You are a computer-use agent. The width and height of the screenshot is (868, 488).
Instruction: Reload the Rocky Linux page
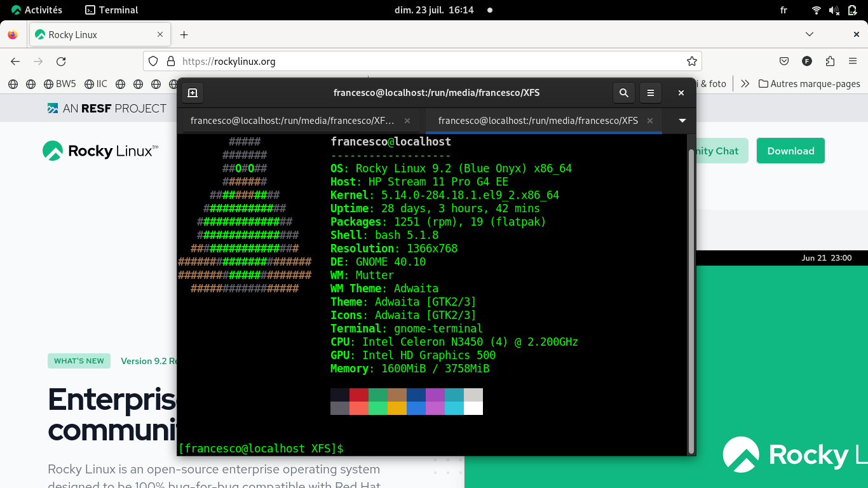pyautogui.click(x=61, y=62)
